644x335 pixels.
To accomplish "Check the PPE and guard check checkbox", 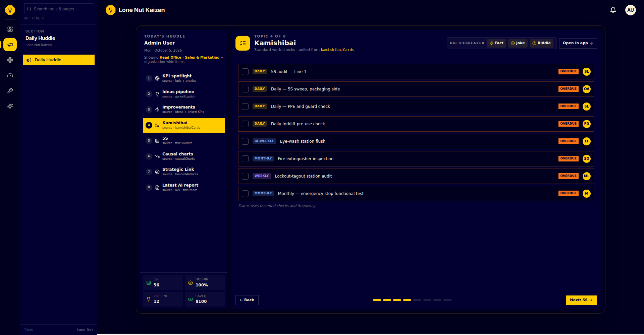I will tap(245, 107).
